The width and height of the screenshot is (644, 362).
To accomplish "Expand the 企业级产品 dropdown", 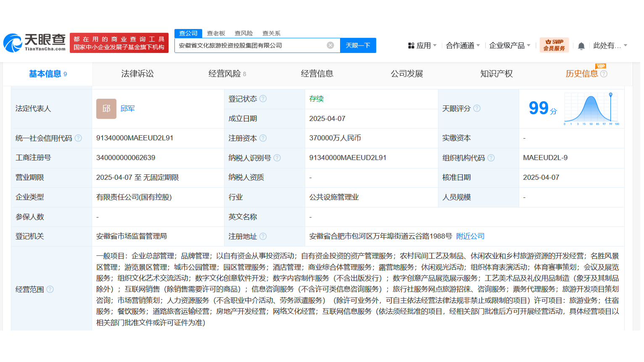I will (x=528, y=45).
